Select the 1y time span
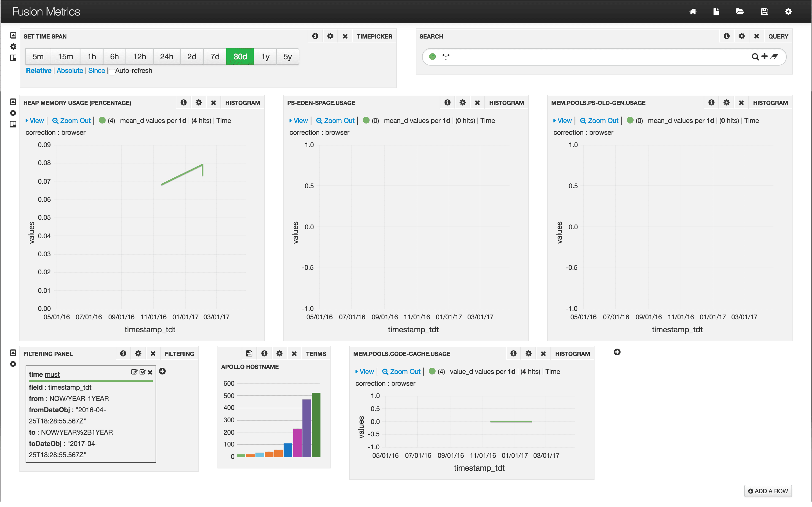Viewport: 812px width, 507px height. pos(265,57)
